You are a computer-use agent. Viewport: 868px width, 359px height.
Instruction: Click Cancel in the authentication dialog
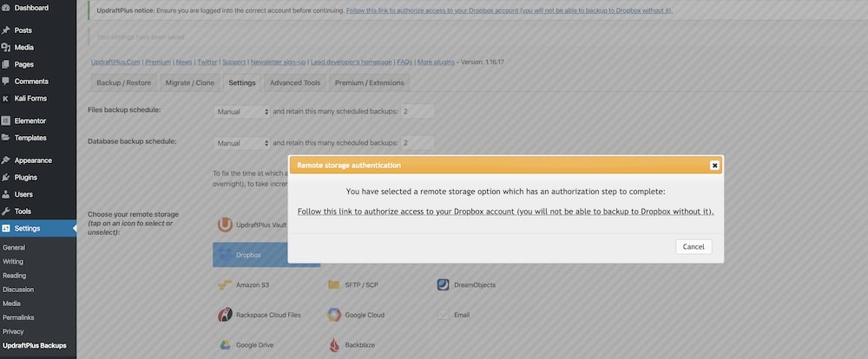pos(694,247)
